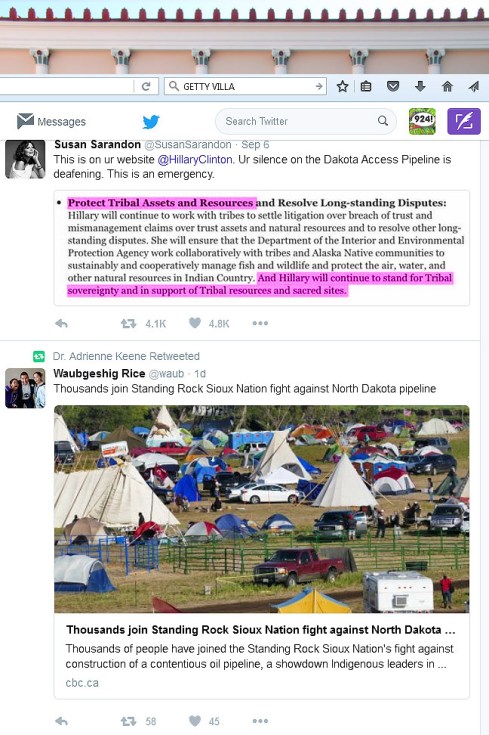489x735 pixels.
Task: Open the cbc.ca article link
Action: pyautogui.click(x=82, y=682)
